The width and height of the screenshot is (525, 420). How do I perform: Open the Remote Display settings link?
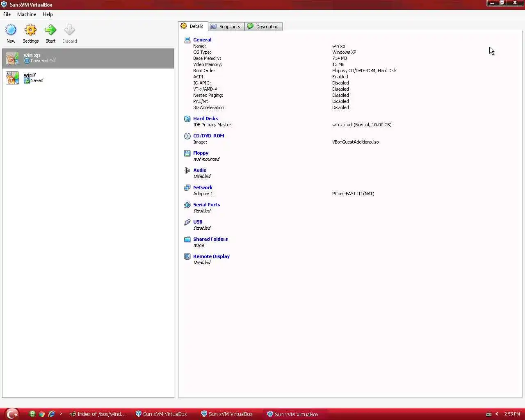coord(212,256)
